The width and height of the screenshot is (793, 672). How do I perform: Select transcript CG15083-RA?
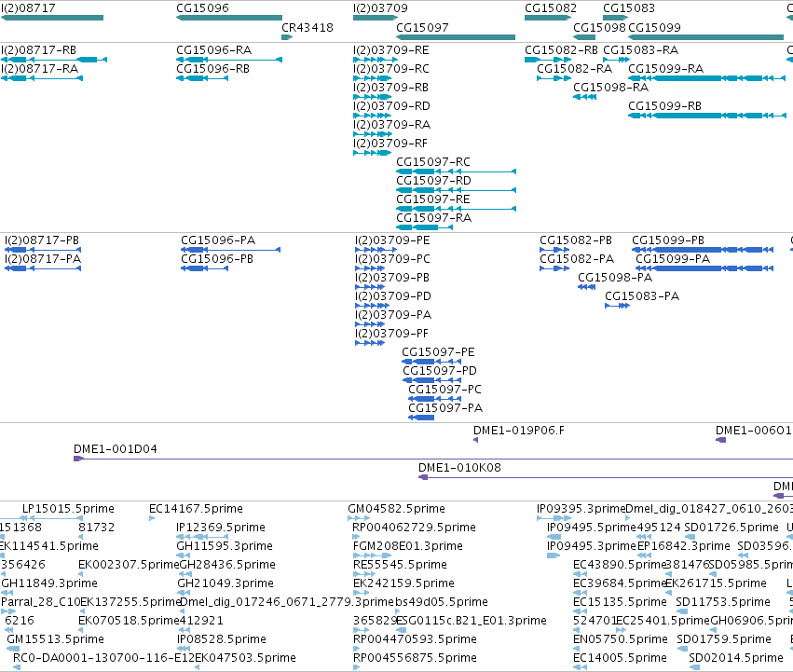point(617,60)
